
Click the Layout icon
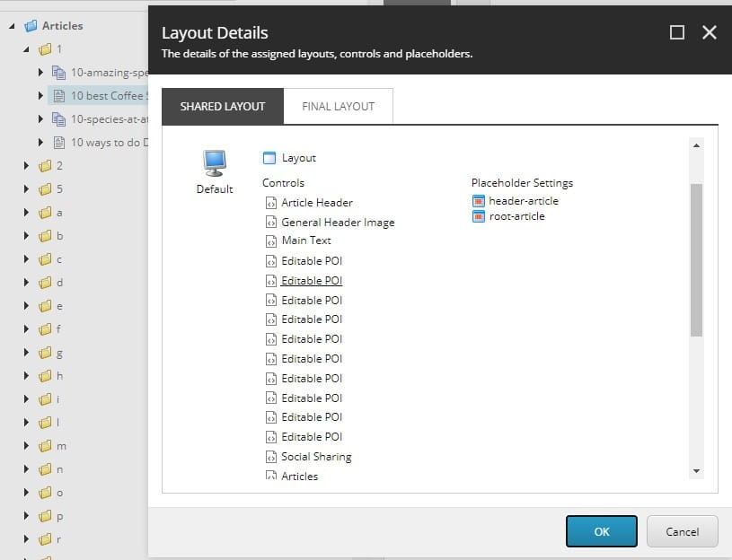click(269, 158)
